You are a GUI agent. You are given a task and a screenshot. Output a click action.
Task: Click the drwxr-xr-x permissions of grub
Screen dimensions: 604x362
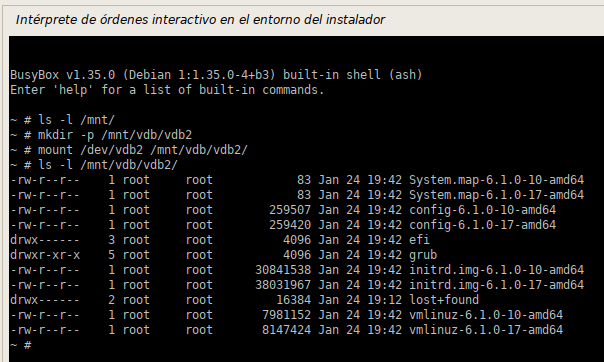(x=45, y=255)
